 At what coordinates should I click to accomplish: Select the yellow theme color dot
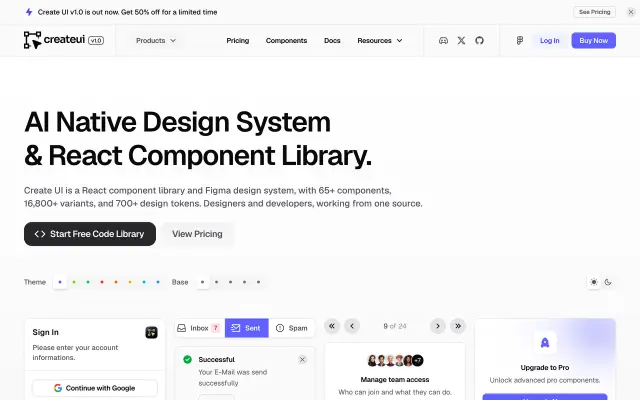pyautogui.click(x=130, y=282)
